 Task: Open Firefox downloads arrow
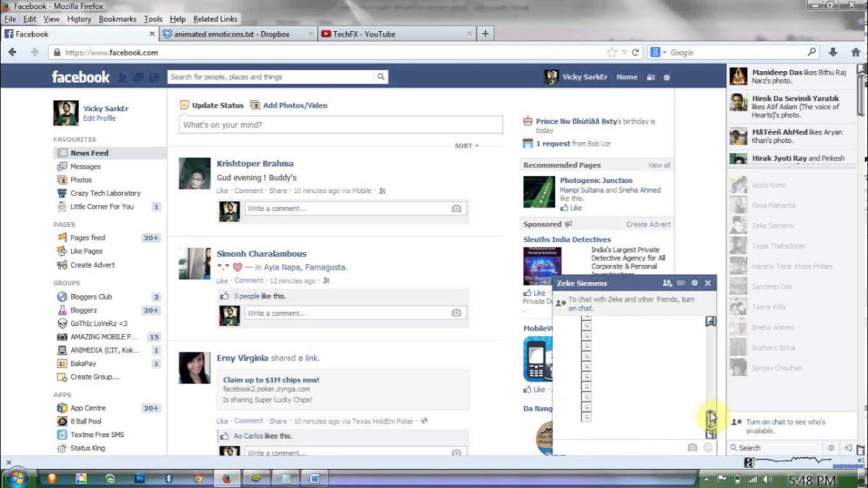[833, 52]
